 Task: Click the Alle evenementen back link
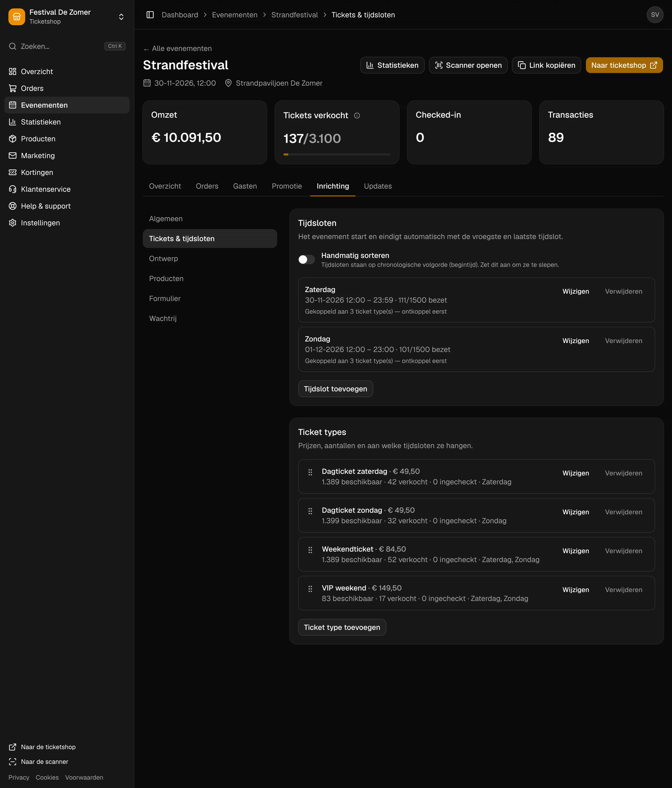click(177, 49)
